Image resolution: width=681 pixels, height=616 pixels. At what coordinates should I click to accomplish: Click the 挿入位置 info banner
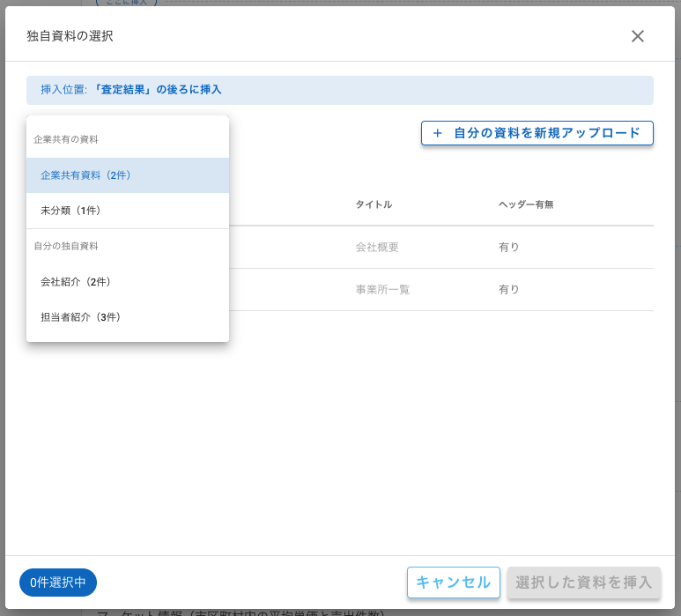coord(340,90)
